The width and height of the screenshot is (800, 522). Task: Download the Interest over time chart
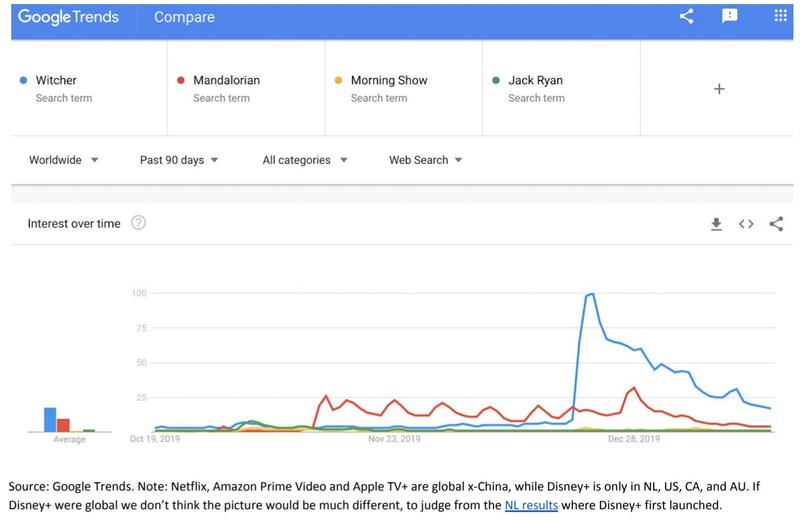pyautogui.click(x=716, y=224)
